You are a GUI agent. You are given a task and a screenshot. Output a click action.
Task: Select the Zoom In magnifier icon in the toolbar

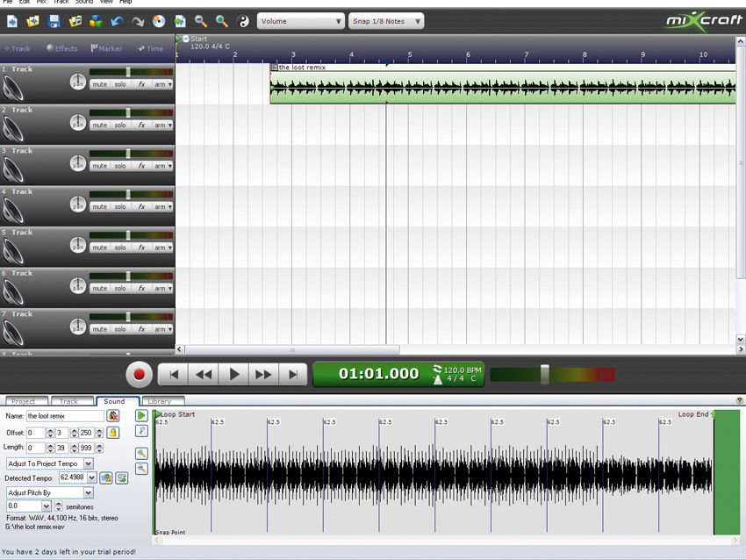[x=221, y=21]
